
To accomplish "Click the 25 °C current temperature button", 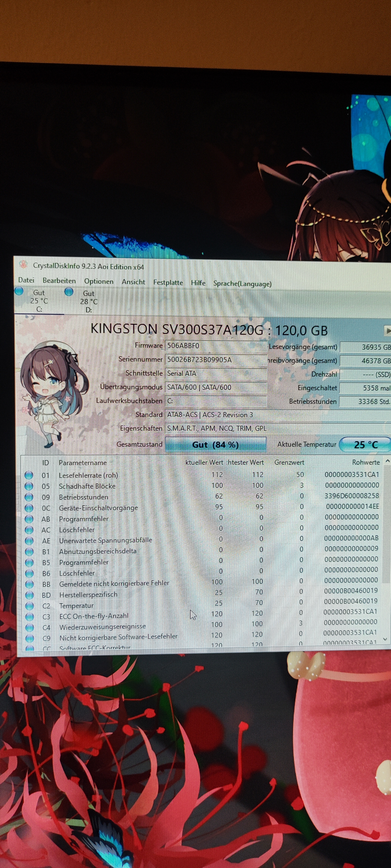I will 365,445.
